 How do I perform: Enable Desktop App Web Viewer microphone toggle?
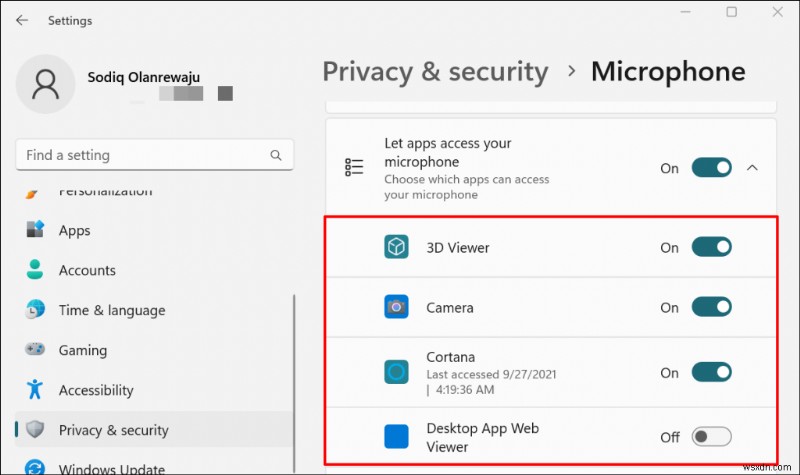click(x=711, y=437)
